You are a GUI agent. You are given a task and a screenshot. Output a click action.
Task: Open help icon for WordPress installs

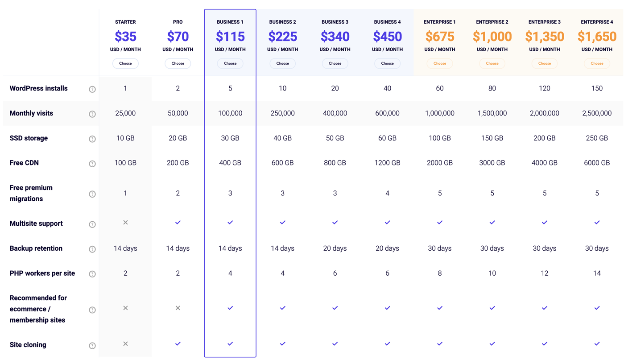coord(92,89)
